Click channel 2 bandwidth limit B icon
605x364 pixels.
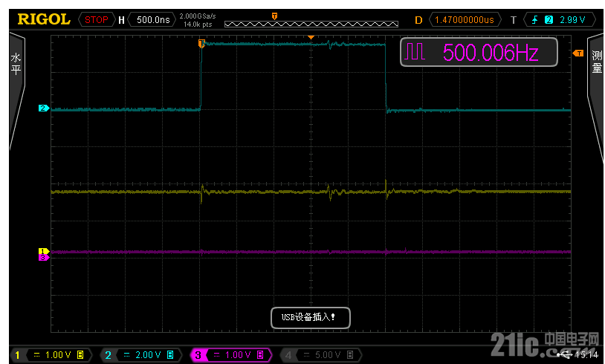coord(170,355)
